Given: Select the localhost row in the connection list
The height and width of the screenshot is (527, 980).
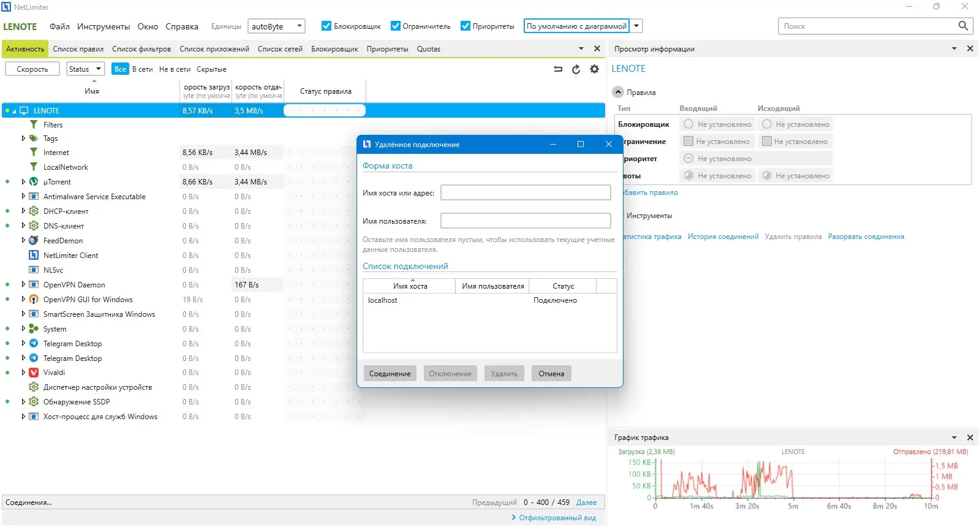Looking at the screenshot, I should (489, 300).
